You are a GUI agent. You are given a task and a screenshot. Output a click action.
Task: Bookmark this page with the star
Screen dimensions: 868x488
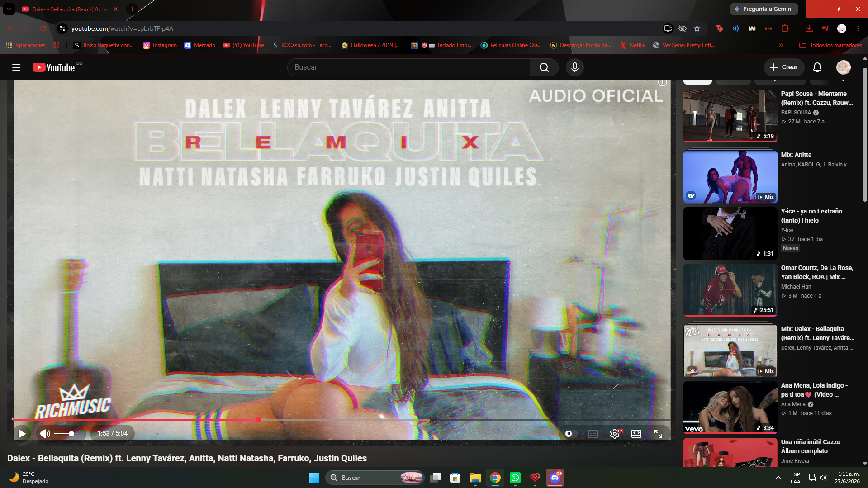pyautogui.click(x=697, y=28)
